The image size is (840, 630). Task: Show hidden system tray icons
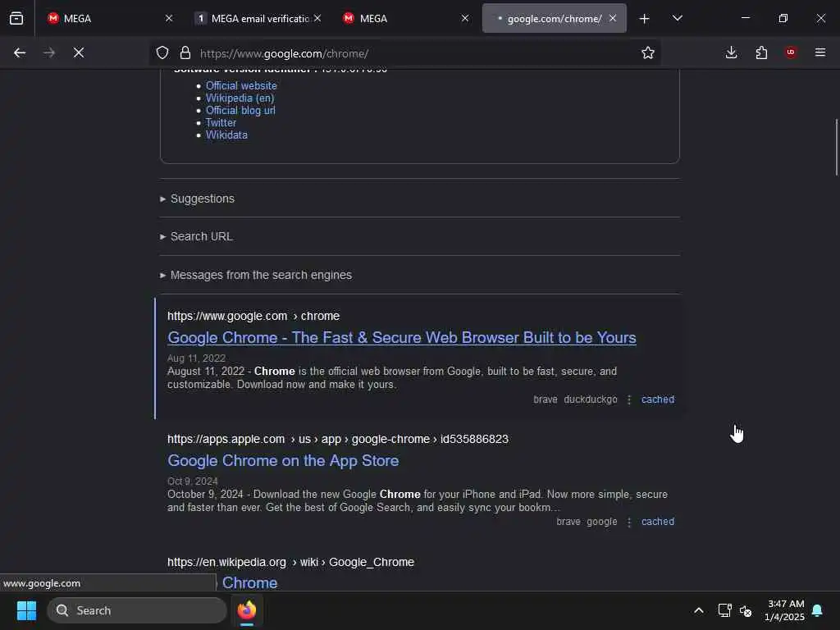pos(699,610)
